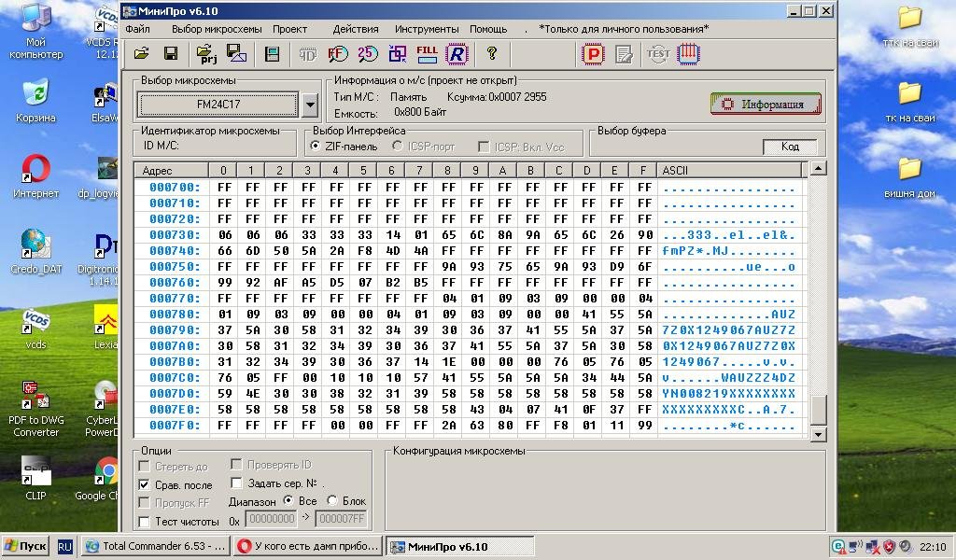Viewport: 956px width, 560px height.
Task: Select the Блок range radio button
Action: (x=333, y=501)
